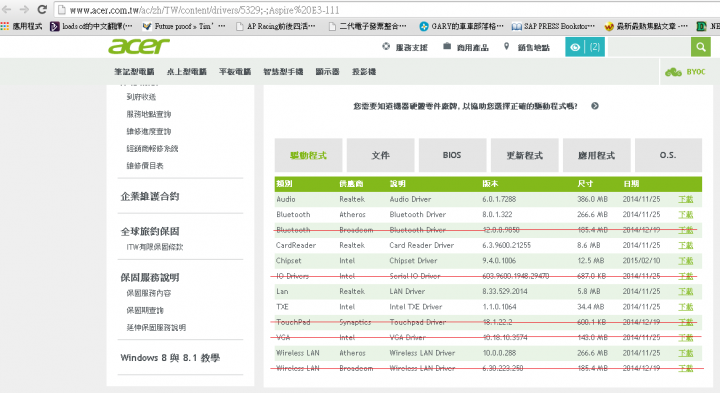Viewport: 720px width, 393px height.
Task: Open 平板電腦 menu
Action: click(235, 72)
